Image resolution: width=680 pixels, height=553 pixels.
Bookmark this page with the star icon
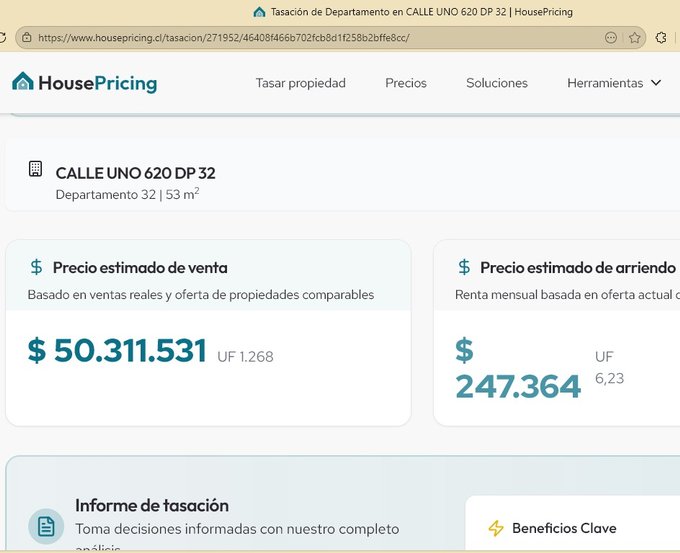coord(635,38)
